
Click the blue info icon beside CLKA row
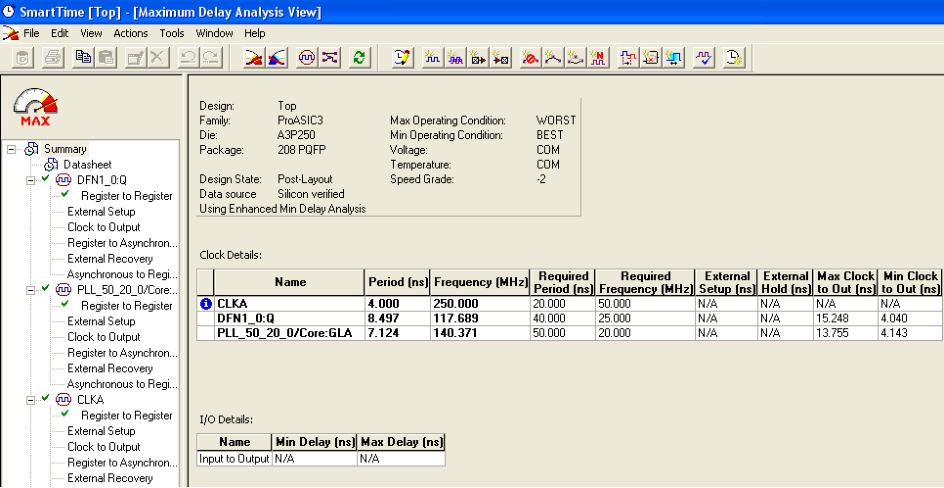tap(205, 304)
